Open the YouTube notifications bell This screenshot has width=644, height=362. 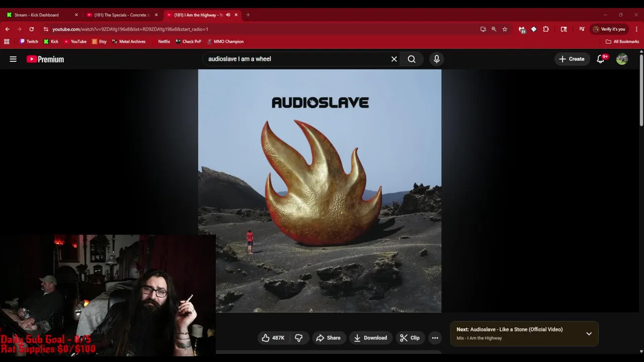click(600, 59)
